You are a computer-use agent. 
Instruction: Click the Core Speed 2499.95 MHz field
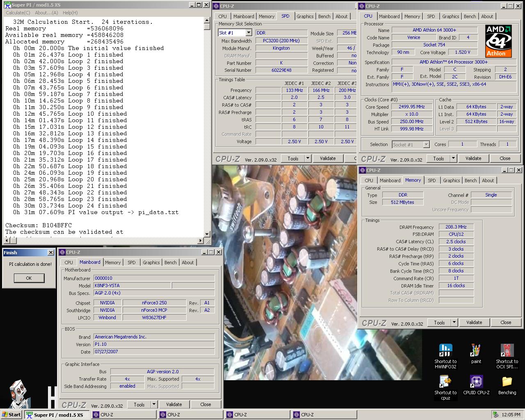pos(411,107)
